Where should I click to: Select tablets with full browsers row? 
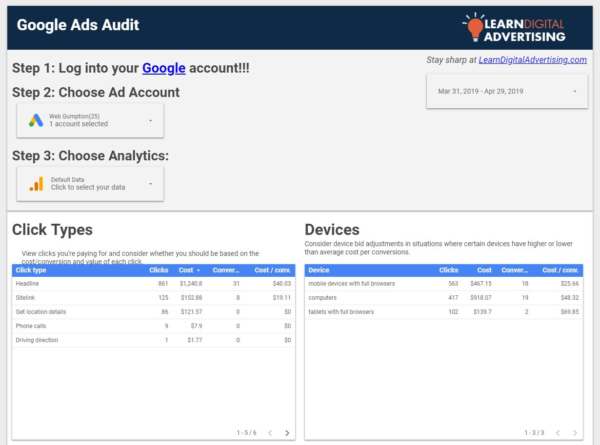444,312
